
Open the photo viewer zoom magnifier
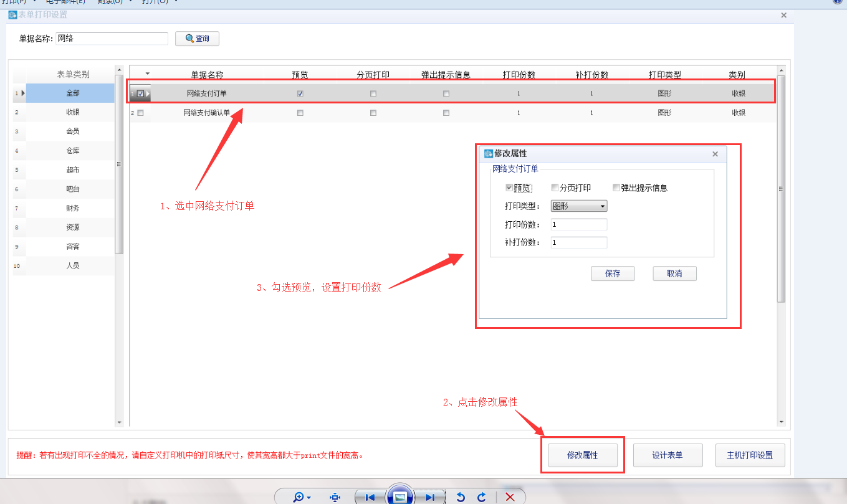coord(302,497)
